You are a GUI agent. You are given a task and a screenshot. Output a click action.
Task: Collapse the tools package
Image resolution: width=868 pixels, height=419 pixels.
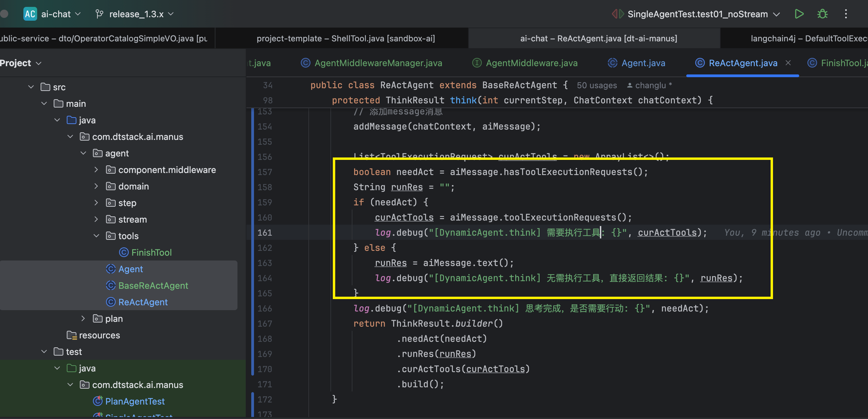click(x=96, y=236)
